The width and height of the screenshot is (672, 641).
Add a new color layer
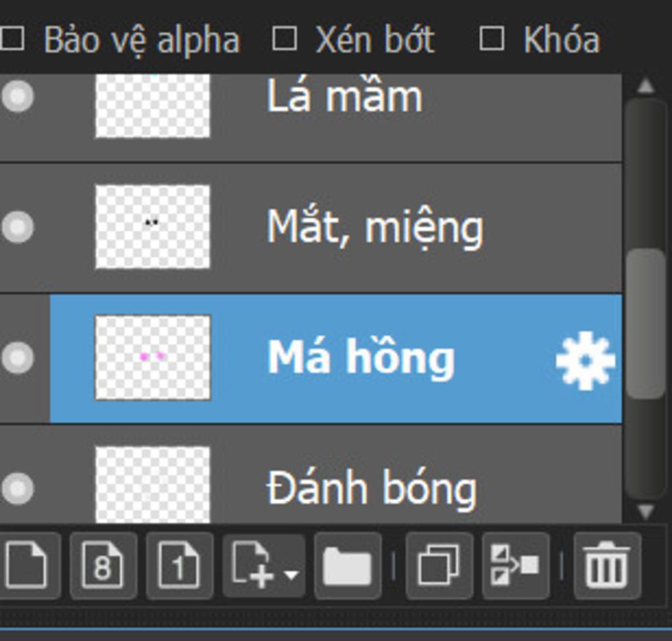[26, 565]
